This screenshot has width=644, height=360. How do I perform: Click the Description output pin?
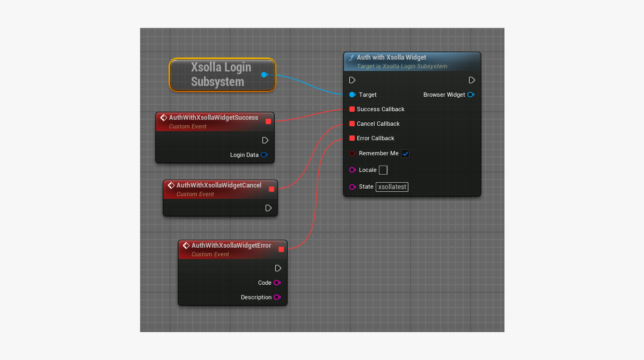(x=277, y=297)
